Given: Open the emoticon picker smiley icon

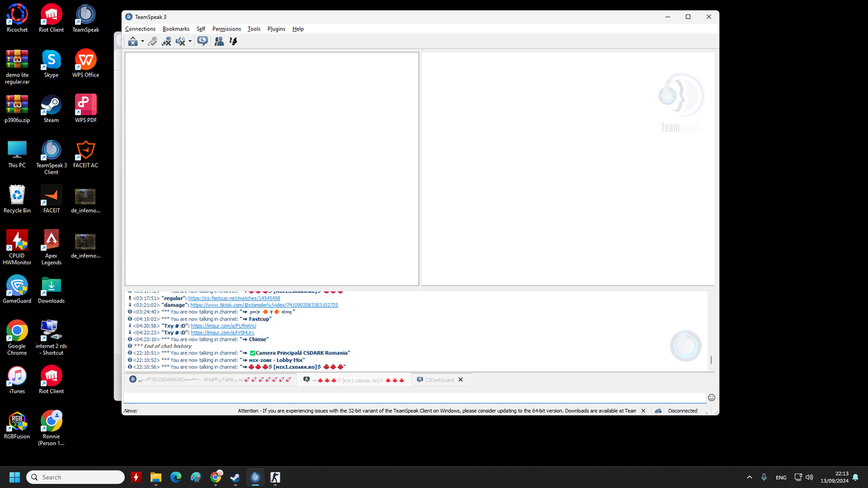Looking at the screenshot, I should (x=711, y=398).
